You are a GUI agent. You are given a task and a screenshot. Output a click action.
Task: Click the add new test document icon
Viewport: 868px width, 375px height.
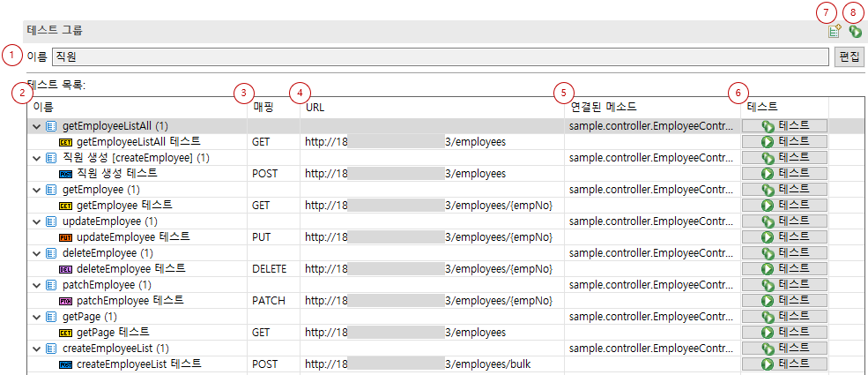834,32
